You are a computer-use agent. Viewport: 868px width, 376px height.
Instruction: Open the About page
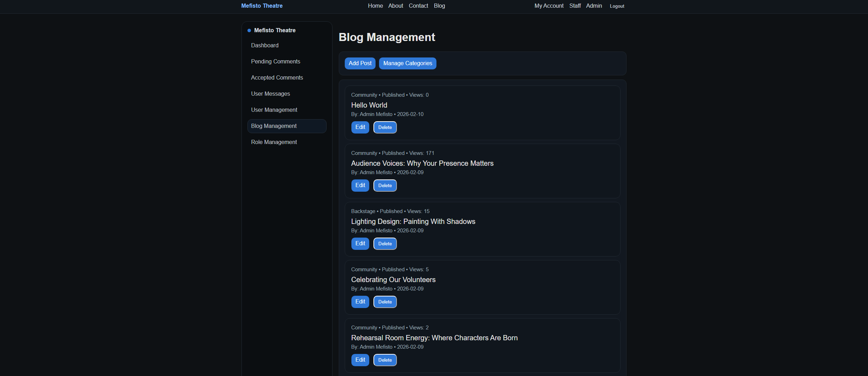[395, 6]
